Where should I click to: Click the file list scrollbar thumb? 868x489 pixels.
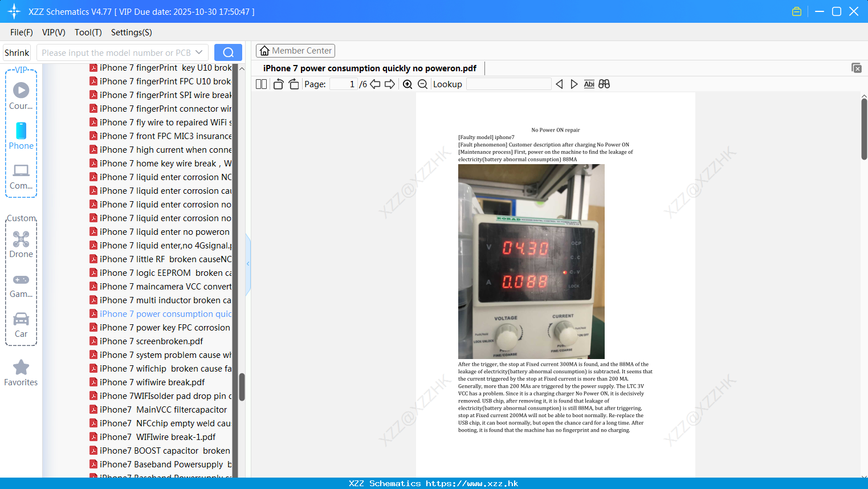click(x=242, y=387)
